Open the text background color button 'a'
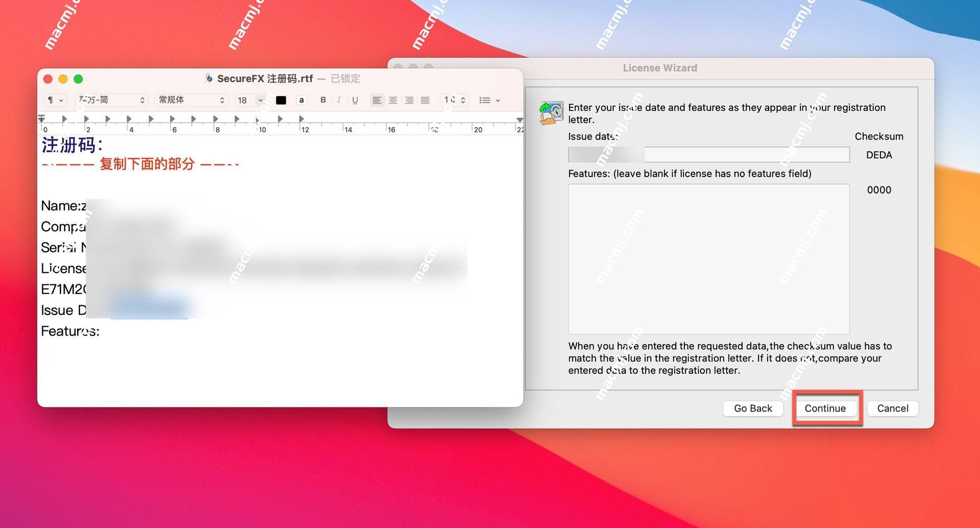 [x=302, y=100]
